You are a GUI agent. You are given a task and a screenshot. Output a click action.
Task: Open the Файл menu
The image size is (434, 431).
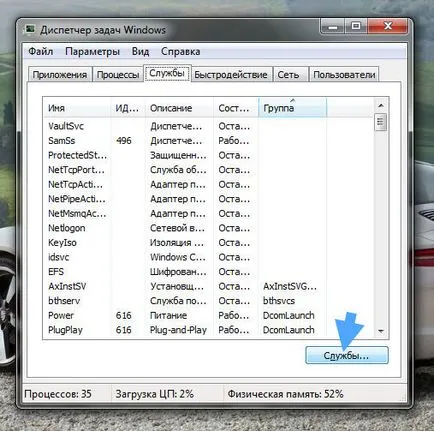[41, 51]
